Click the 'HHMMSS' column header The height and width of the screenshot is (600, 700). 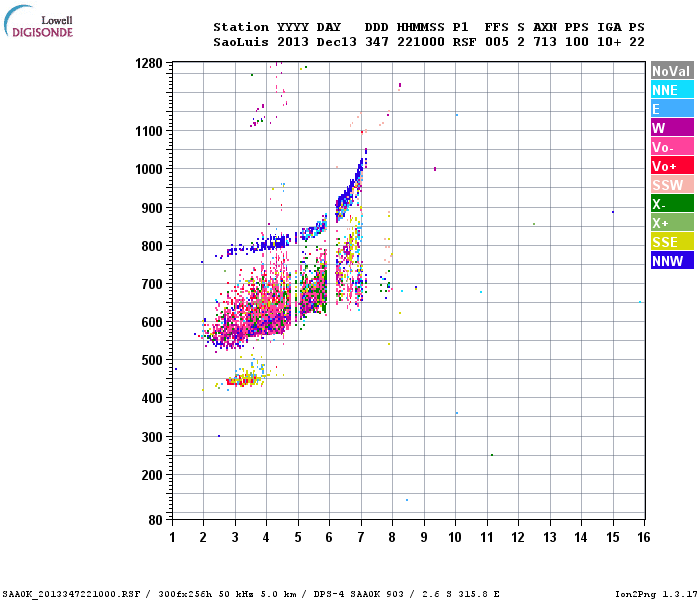tap(421, 27)
